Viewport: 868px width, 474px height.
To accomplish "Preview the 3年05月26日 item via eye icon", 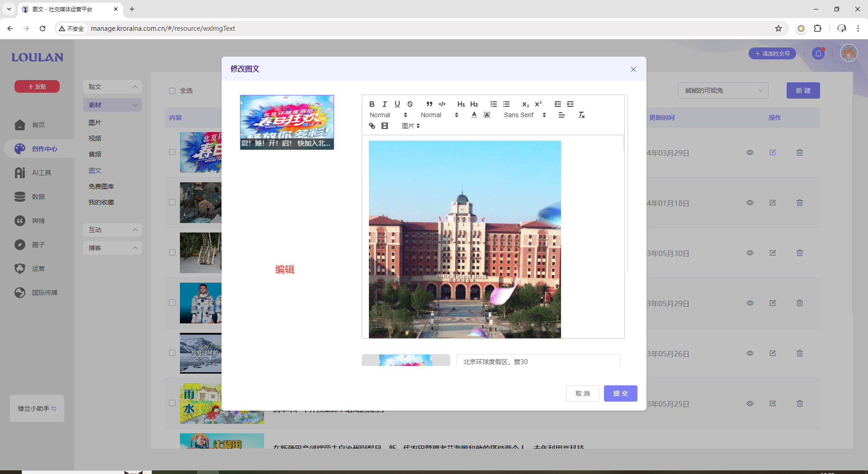I will (x=750, y=353).
